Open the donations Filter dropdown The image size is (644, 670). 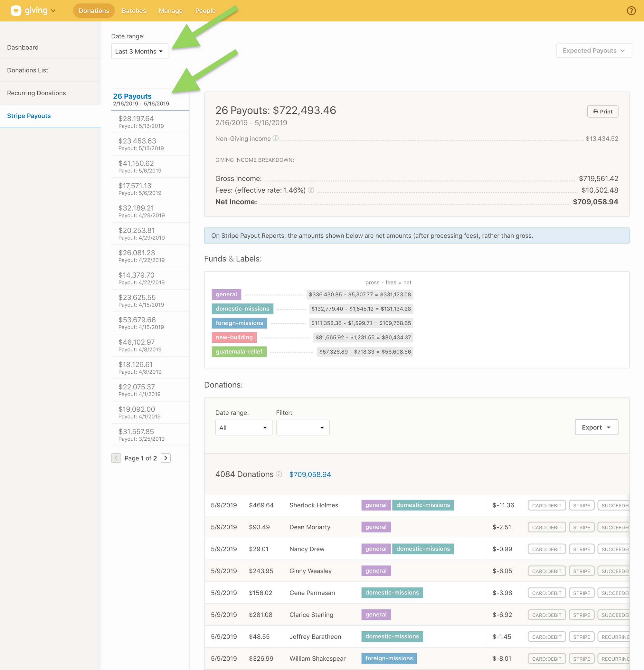(x=302, y=428)
